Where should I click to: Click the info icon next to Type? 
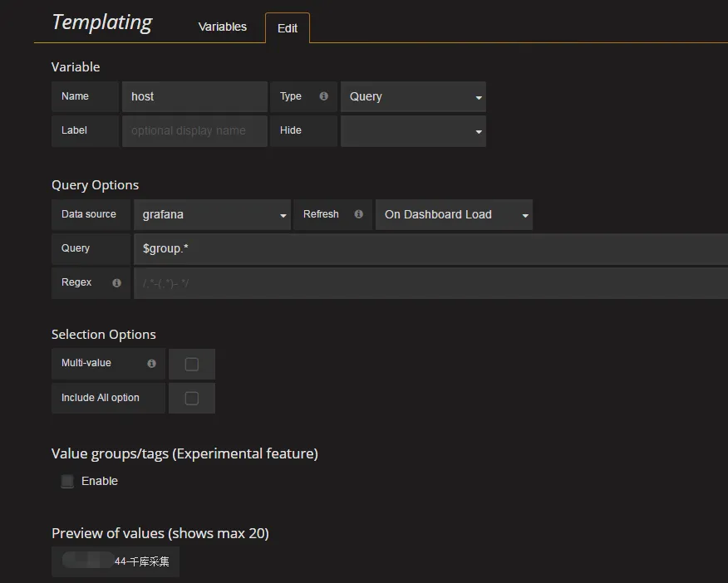pos(323,96)
